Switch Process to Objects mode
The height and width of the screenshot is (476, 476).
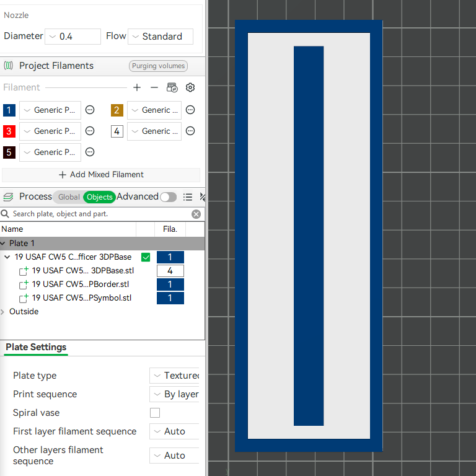pyautogui.click(x=100, y=197)
